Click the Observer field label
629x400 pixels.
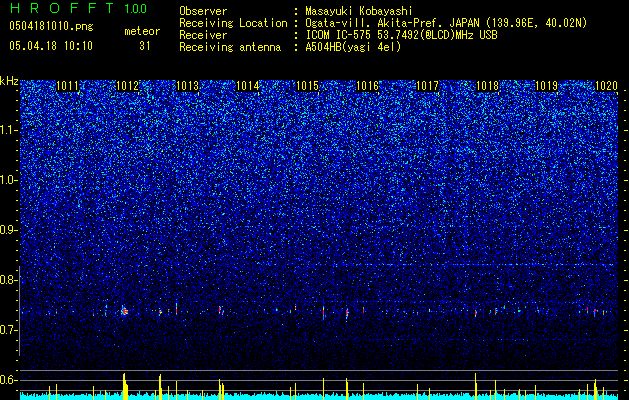[x=203, y=11]
